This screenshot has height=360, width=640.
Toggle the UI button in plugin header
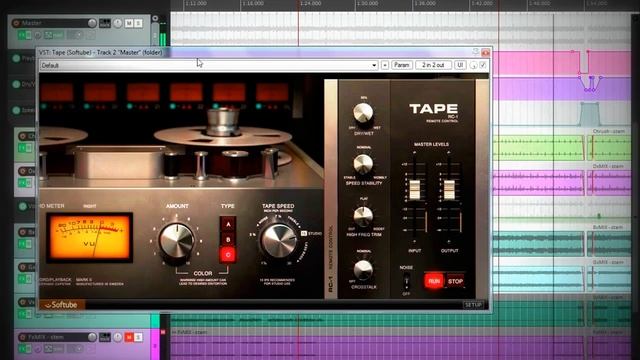point(460,65)
